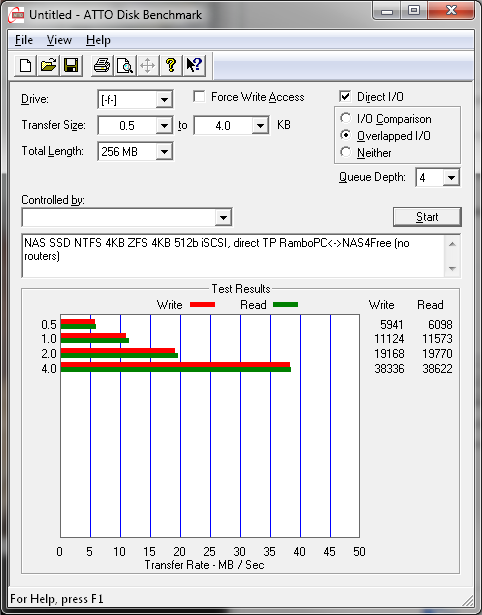
Task: Activate the context help arrow-question icon
Action: 194,65
